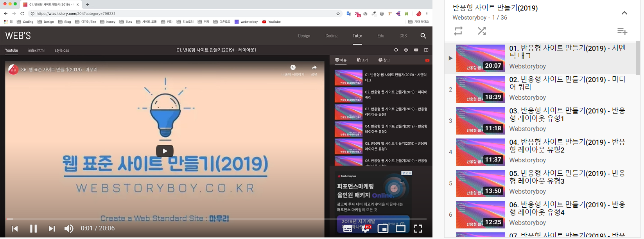Open the 기타 북마크 bookmarks folder
Screen dimensions: 644x239
tap(418, 22)
